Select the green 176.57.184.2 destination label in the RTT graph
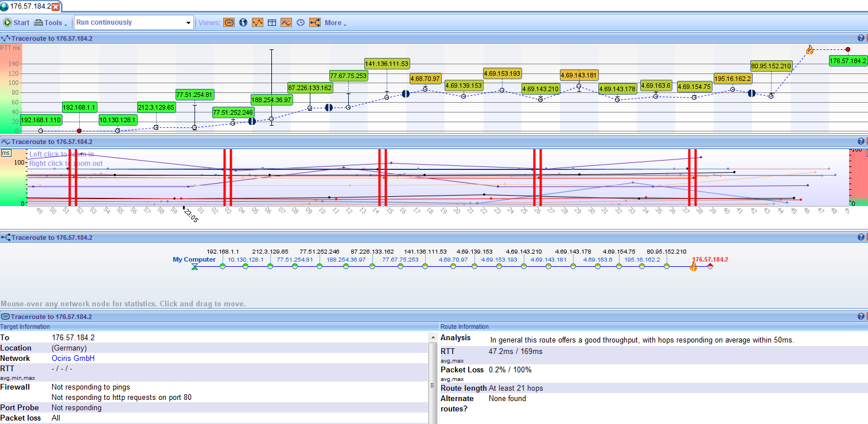 coord(847,60)
